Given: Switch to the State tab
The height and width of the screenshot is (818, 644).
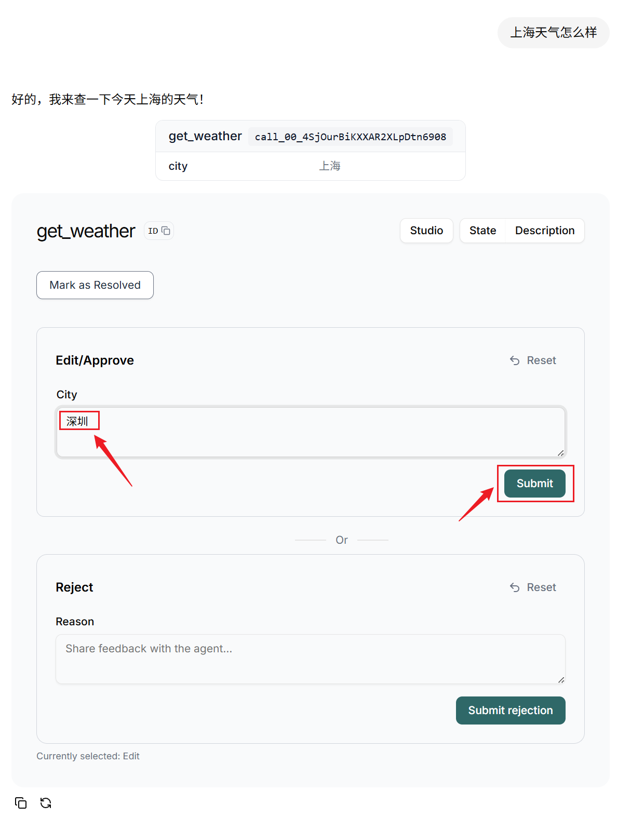Looking at the screenshot, I should 482,231.
